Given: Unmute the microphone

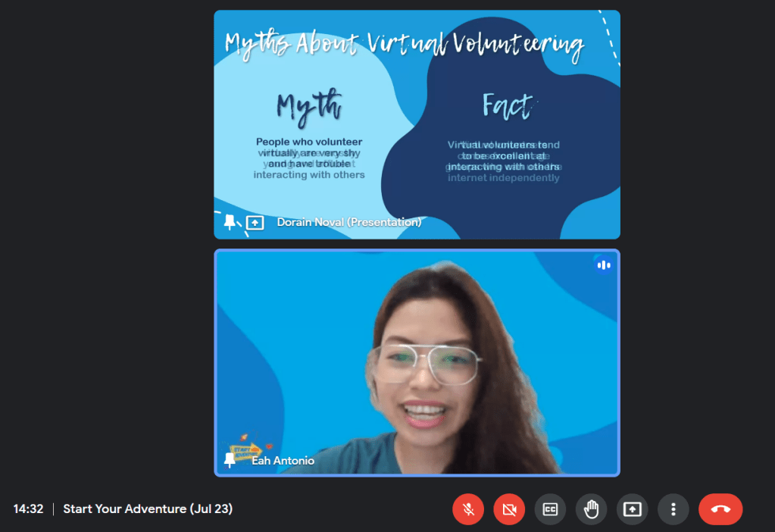Looking at the screenshot, I should click(468, 509).
